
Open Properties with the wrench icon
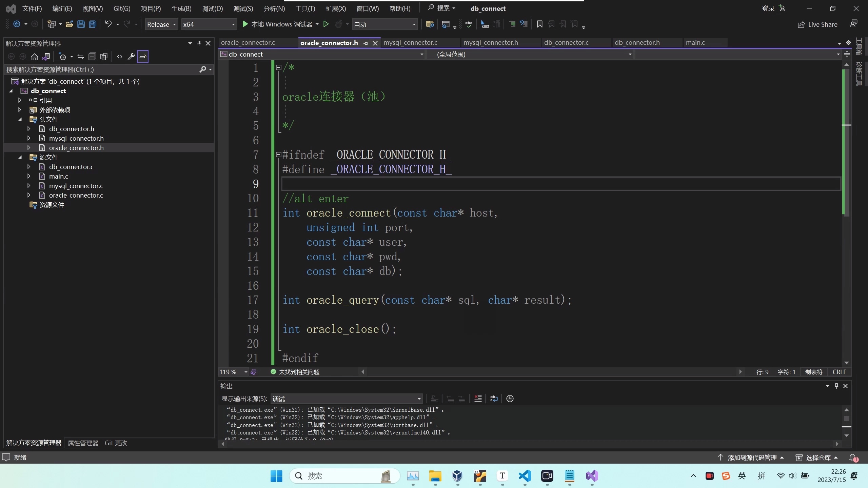[131, 57]
